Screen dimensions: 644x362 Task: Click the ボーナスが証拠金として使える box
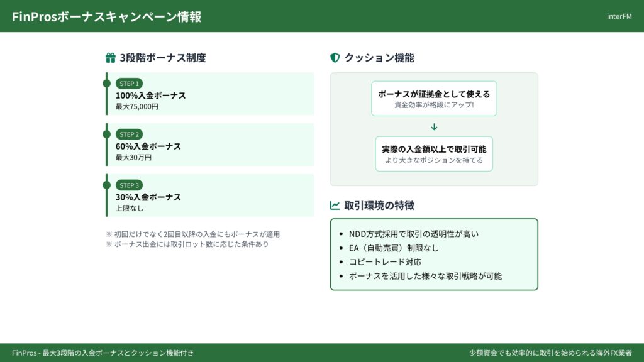pos(434,99)
